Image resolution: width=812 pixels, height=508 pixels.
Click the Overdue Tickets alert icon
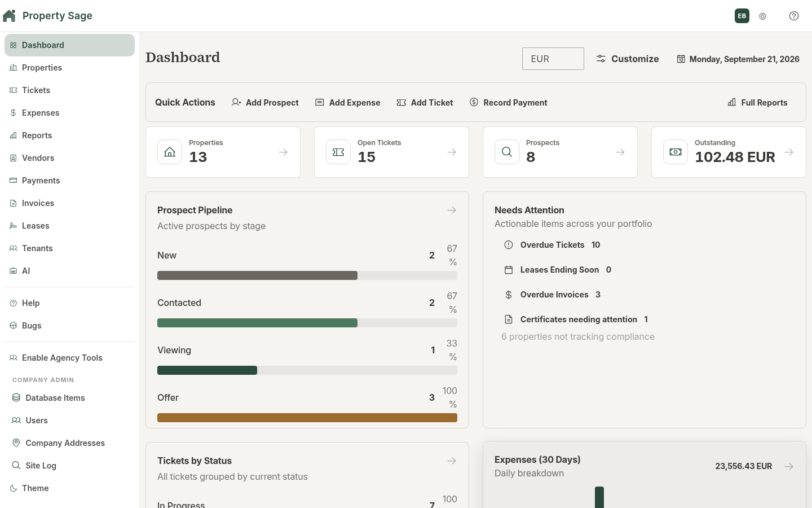(509, 245)
